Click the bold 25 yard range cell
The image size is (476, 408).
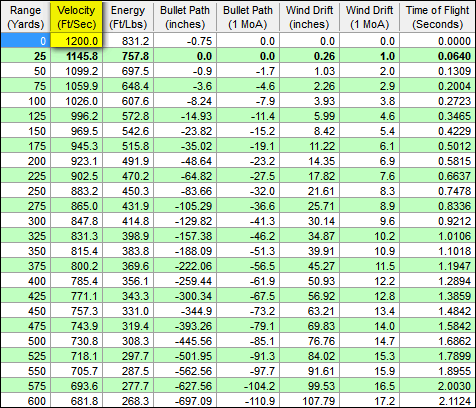[26, 56]
